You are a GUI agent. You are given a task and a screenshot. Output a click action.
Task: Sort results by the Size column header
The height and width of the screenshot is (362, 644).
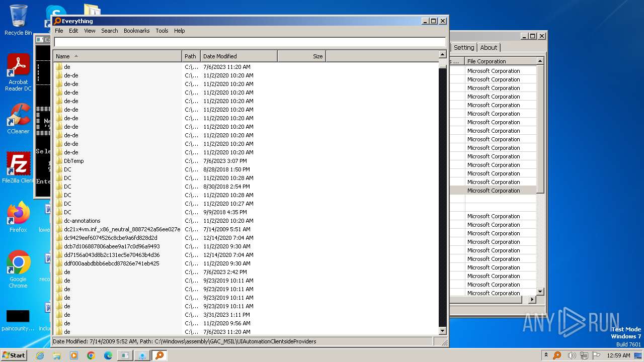(x=301, y=56)
